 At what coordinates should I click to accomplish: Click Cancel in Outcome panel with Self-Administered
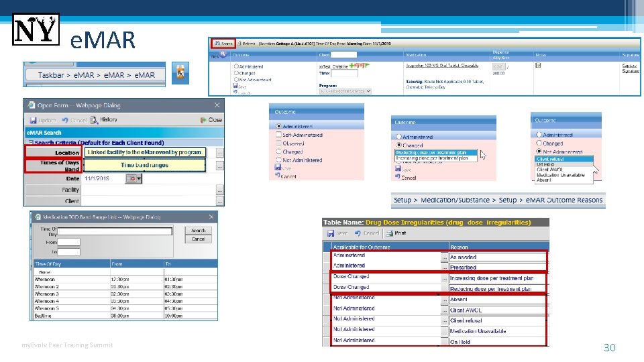(286, 176)
